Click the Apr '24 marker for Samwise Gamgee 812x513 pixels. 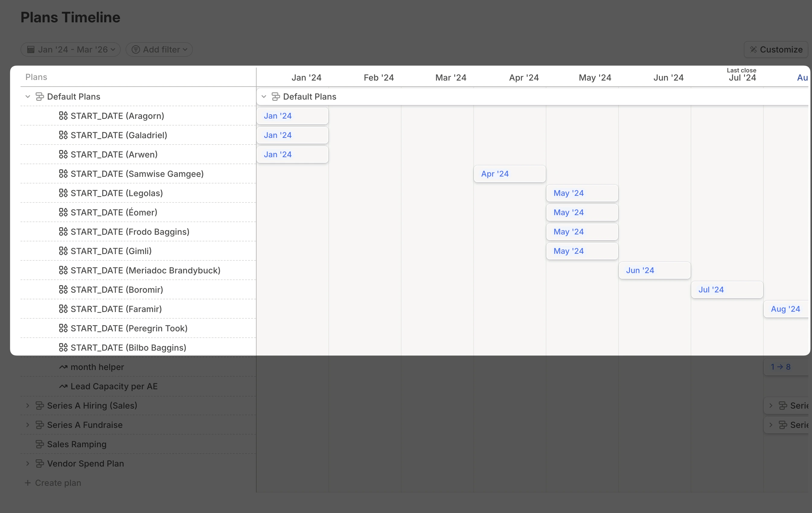[509, 174]
